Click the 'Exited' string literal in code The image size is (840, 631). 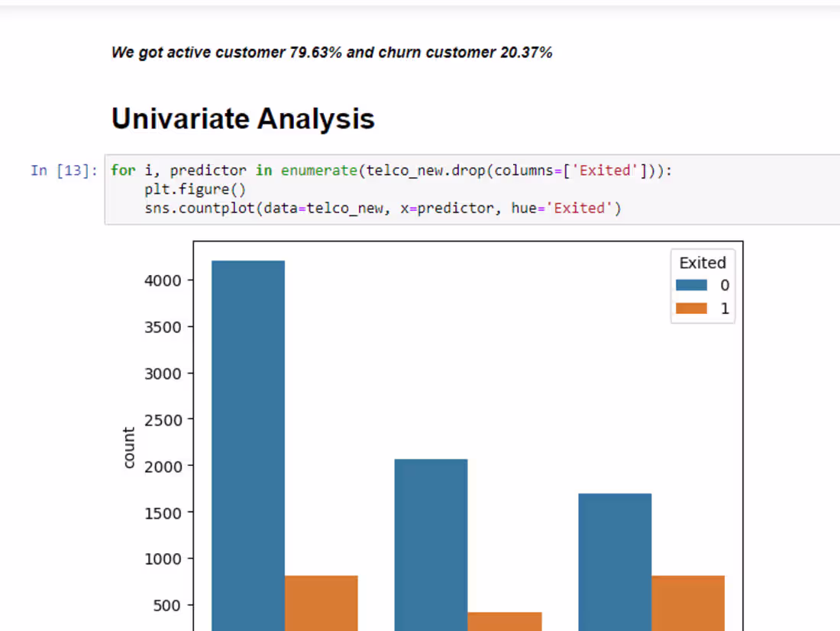click(x=604, y=170)
